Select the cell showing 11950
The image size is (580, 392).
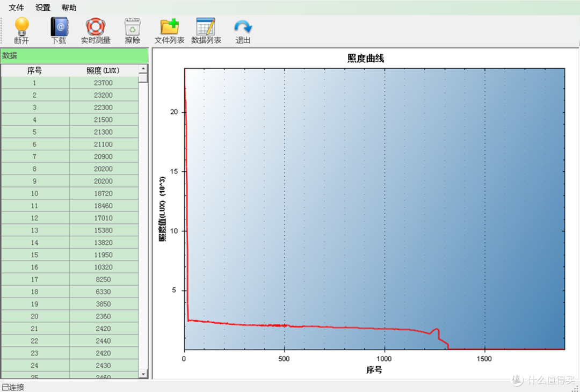point(104,255)
